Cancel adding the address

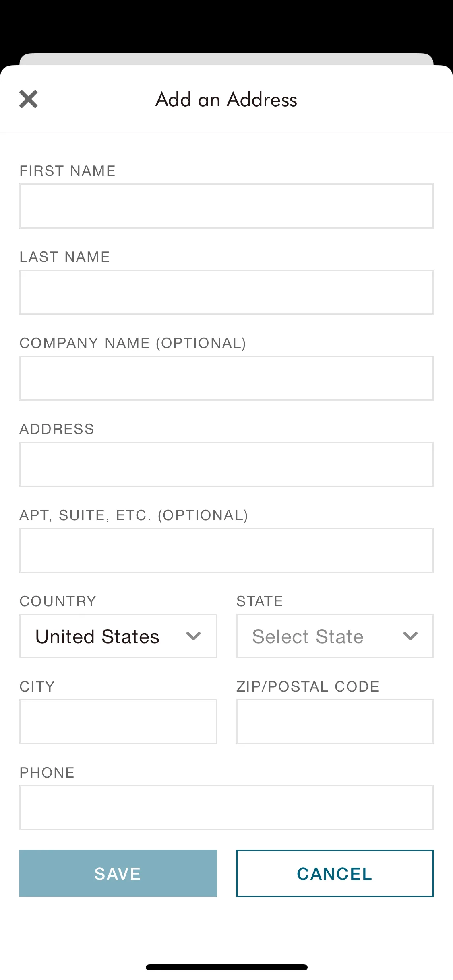pyautogui.click(x=335, y=873)
